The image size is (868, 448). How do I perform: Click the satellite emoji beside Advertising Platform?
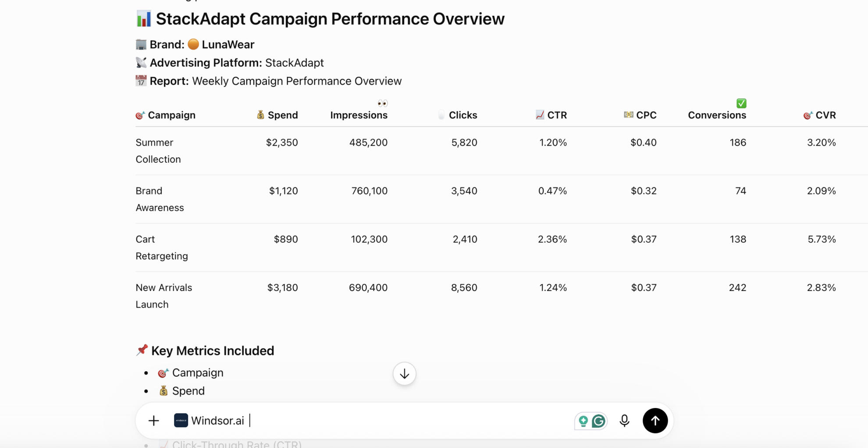(x=141, y=63)
